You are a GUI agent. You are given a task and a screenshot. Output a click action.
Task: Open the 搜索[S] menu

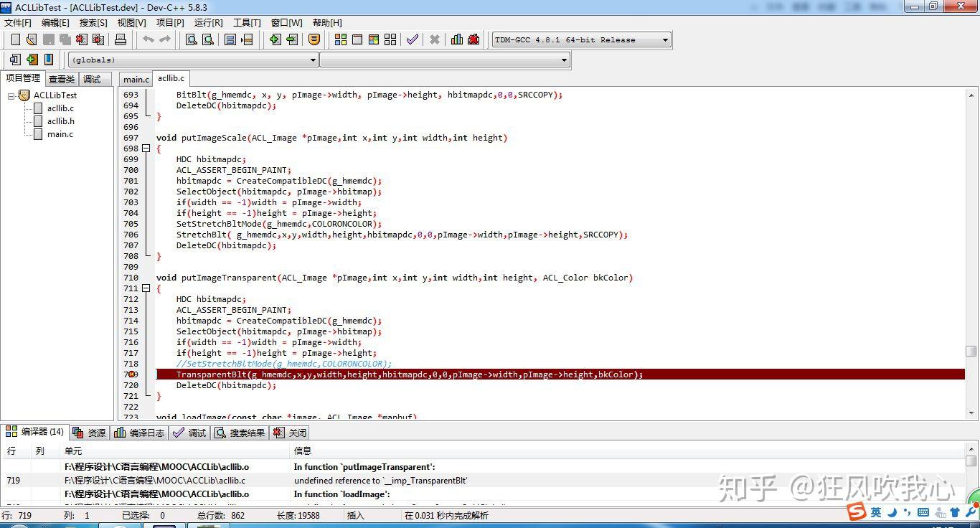(93, 22)
